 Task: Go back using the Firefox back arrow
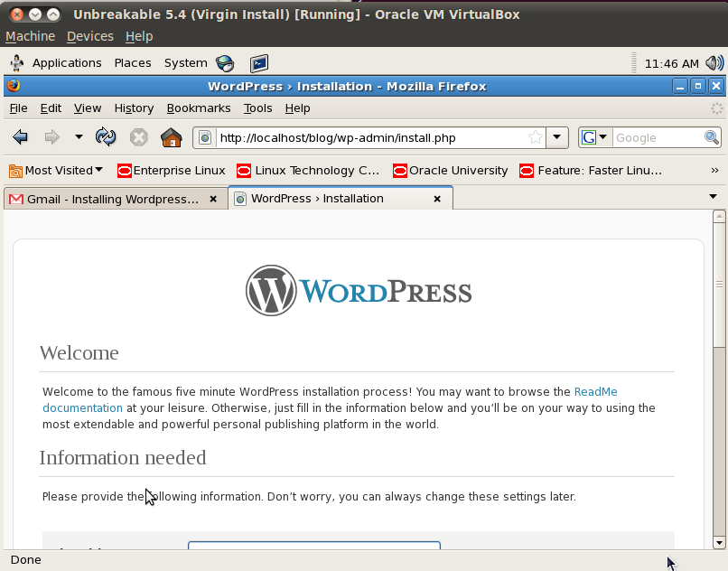[x=21, y=137]
